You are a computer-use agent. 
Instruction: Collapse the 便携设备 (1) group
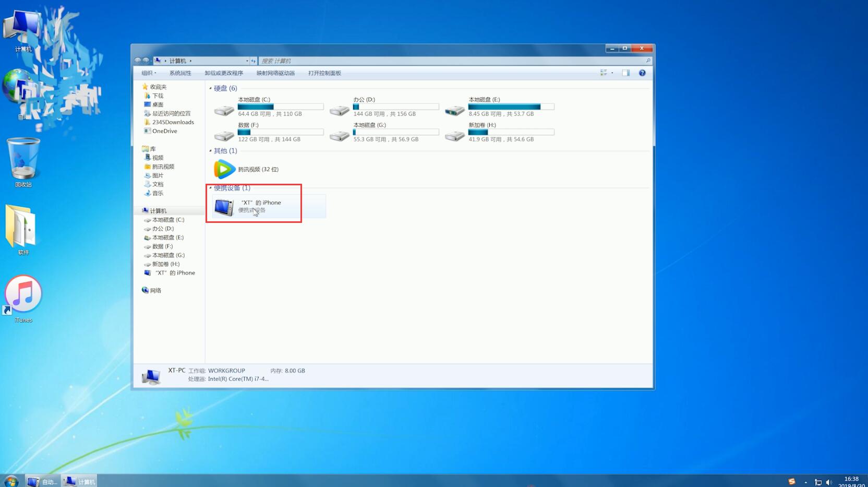[x=210, y=188]
